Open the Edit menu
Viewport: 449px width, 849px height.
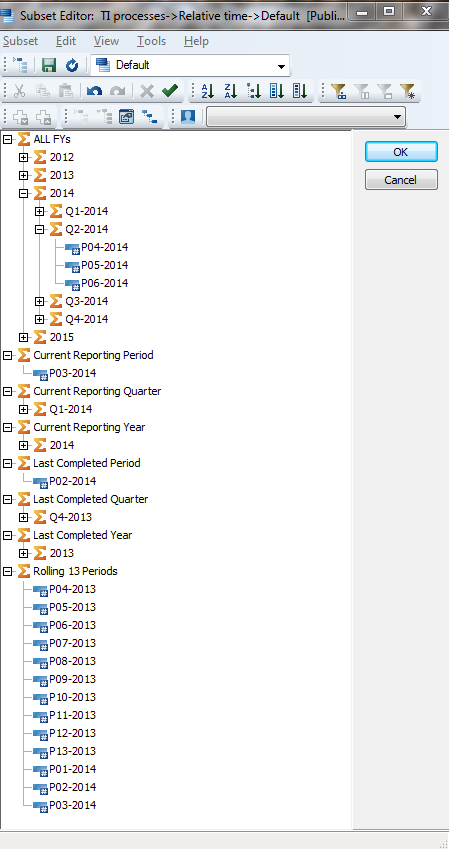[66, 41]
